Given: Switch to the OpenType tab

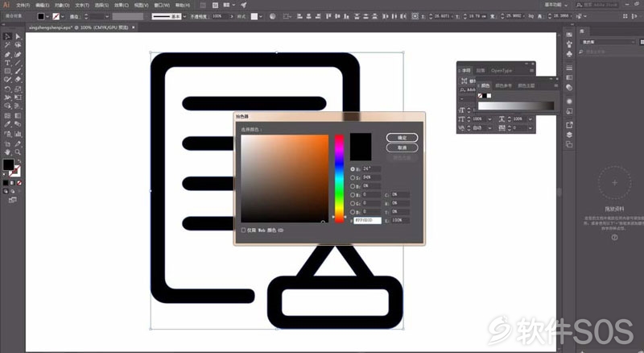Looking at the screenshot, I should point(502,70).
